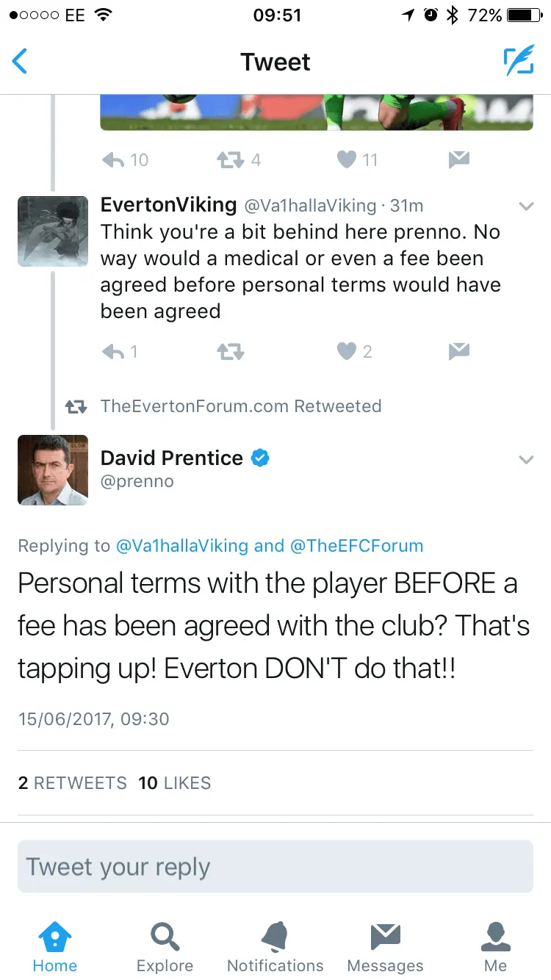The image size is (551, 980).
Task: Open the Messages tab
Action: (x=385, y=946)
